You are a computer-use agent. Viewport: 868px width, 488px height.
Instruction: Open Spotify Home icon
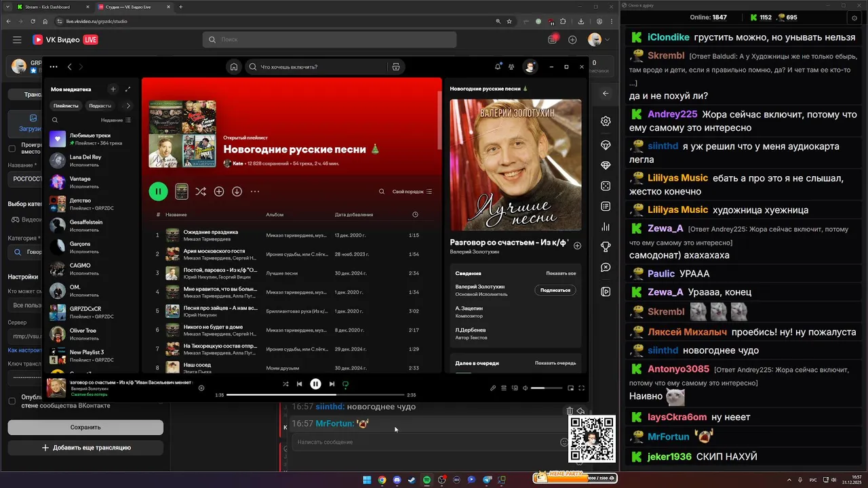point(234,66)
